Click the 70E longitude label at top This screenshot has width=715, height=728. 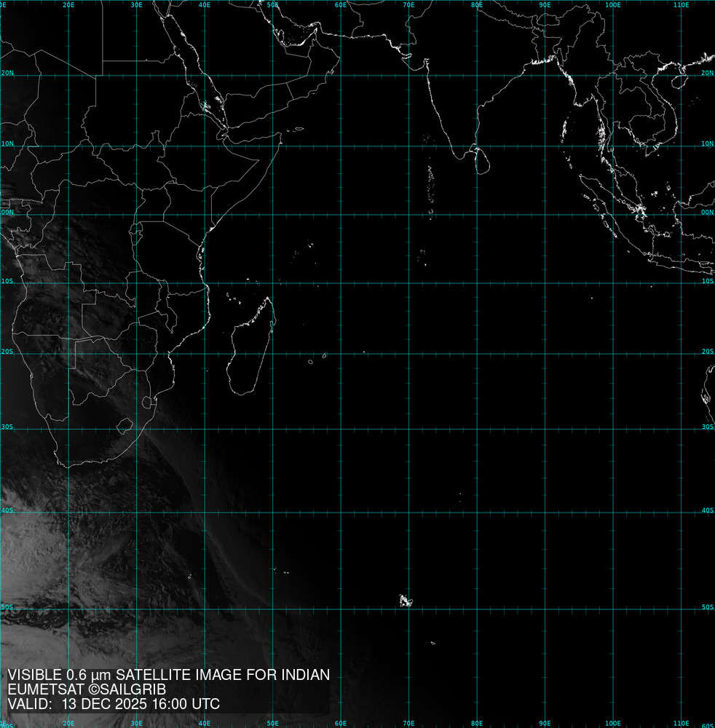tap(408, 4)
